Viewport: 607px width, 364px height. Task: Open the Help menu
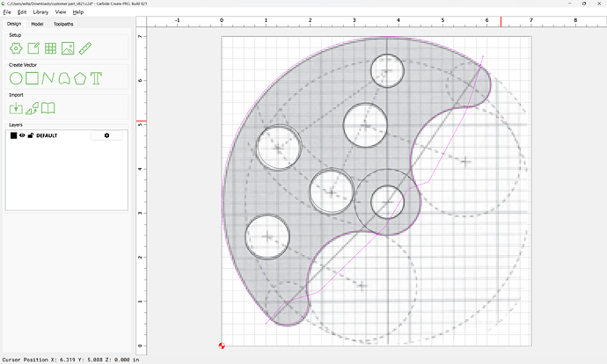click(x=78, y=12)
